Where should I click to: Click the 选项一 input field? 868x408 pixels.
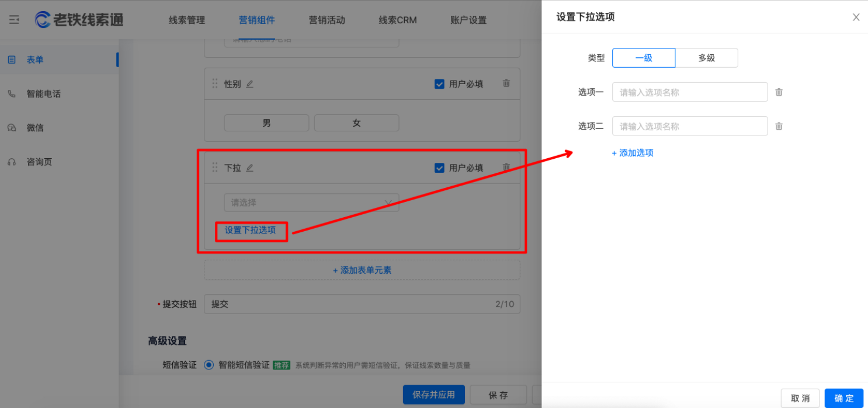click(689, 92)
